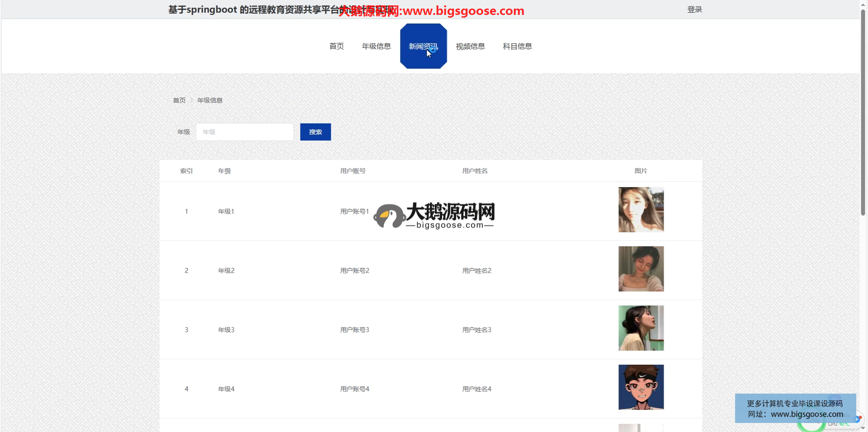Click the cartoon avatar image for 年级4

point(641,387)
